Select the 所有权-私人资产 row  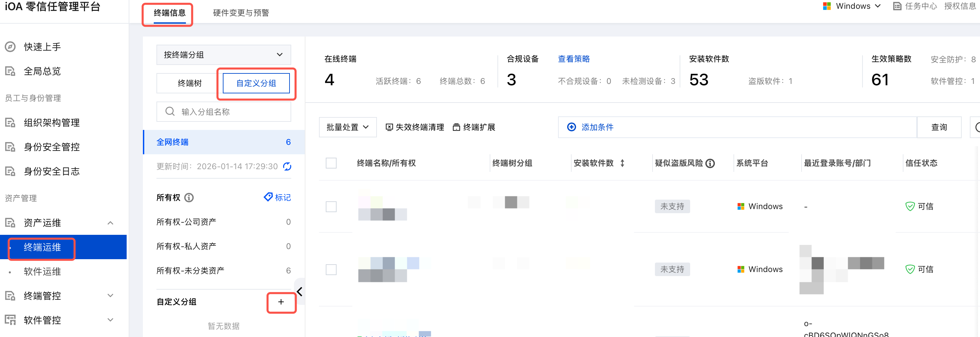[x=224, y=246]
